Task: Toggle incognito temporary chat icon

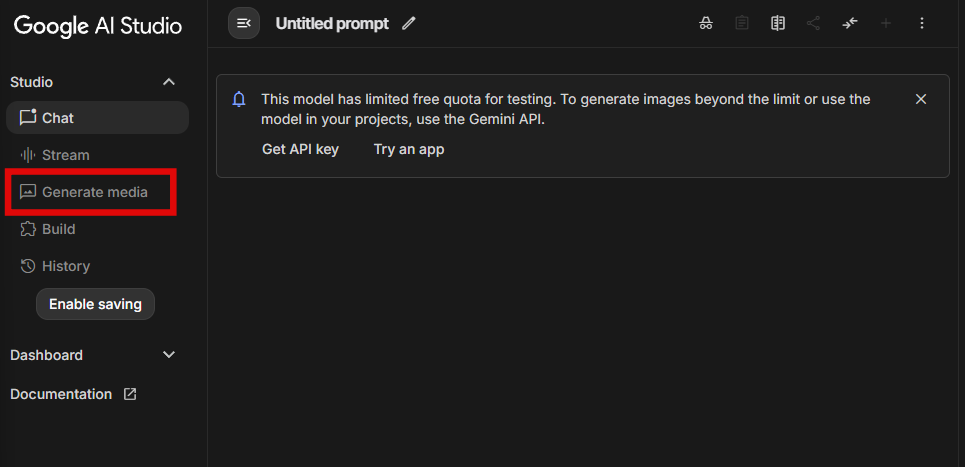Action: click(x=706, y=23)
